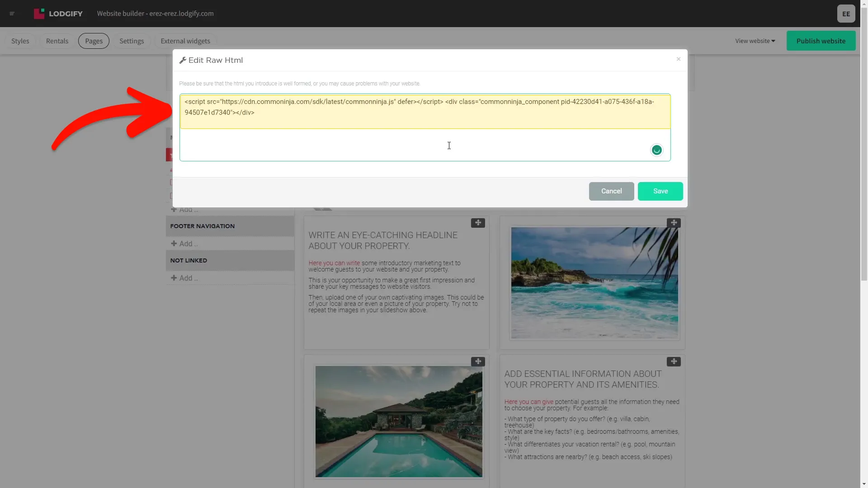Open the External widgets tab

(185, 41)
